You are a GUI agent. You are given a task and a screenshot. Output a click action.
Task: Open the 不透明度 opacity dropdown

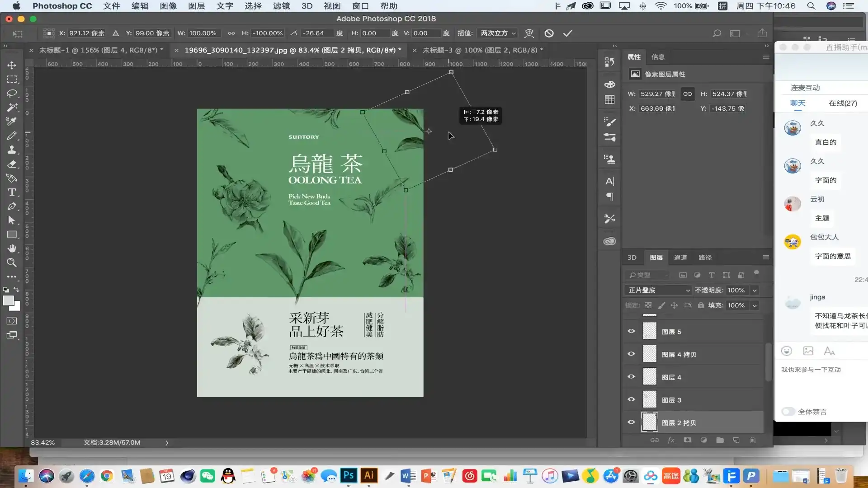754,290
